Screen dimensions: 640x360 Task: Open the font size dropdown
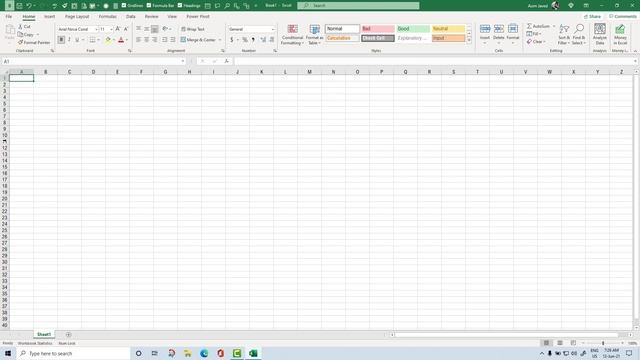[111, 29]
